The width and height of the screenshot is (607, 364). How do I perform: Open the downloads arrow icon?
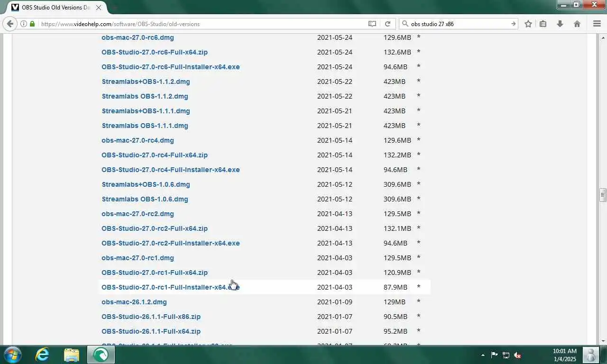(x=560, y=24)
